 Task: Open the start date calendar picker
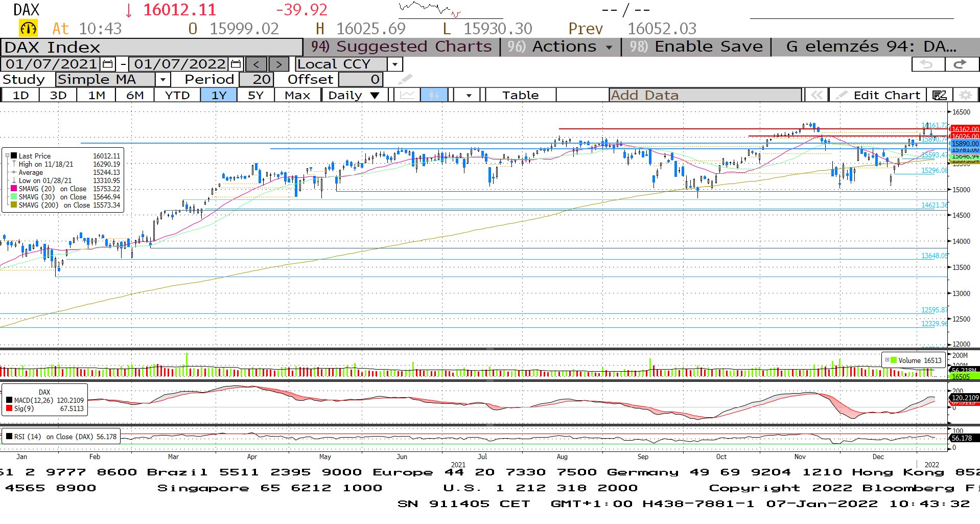[108, 64]
